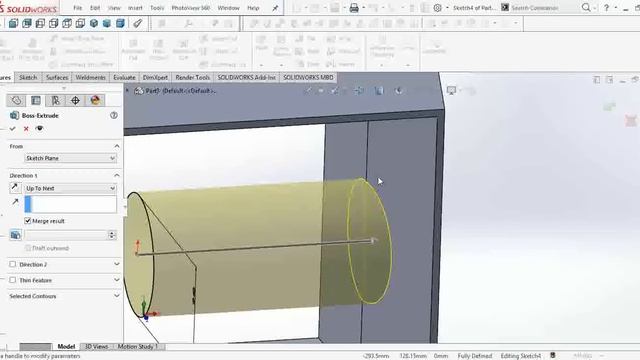Screen dimensions: 640x360
Task: Click the Print icon in title bar
Action: click(x=354, y=8)
